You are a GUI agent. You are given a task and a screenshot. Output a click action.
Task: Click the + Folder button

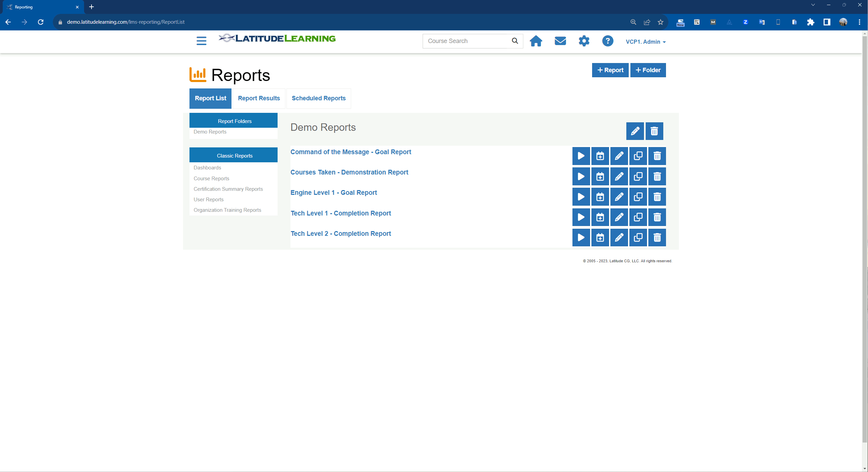tap(648, 70)
